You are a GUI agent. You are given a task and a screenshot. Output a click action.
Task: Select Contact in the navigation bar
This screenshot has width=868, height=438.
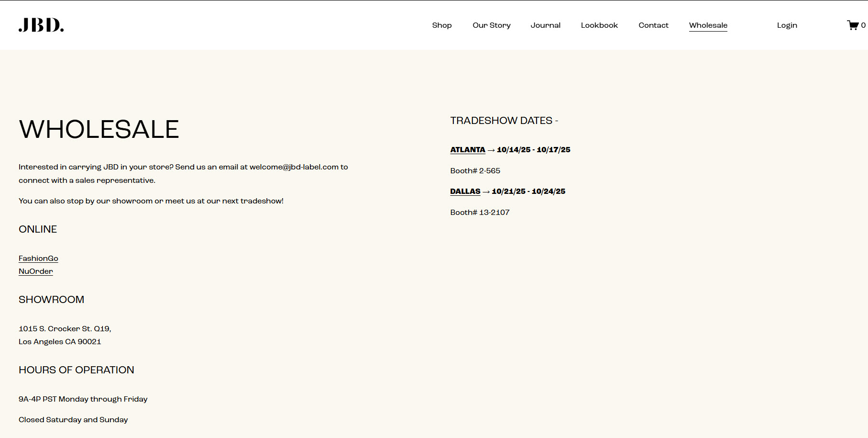[x=653, y=25]
